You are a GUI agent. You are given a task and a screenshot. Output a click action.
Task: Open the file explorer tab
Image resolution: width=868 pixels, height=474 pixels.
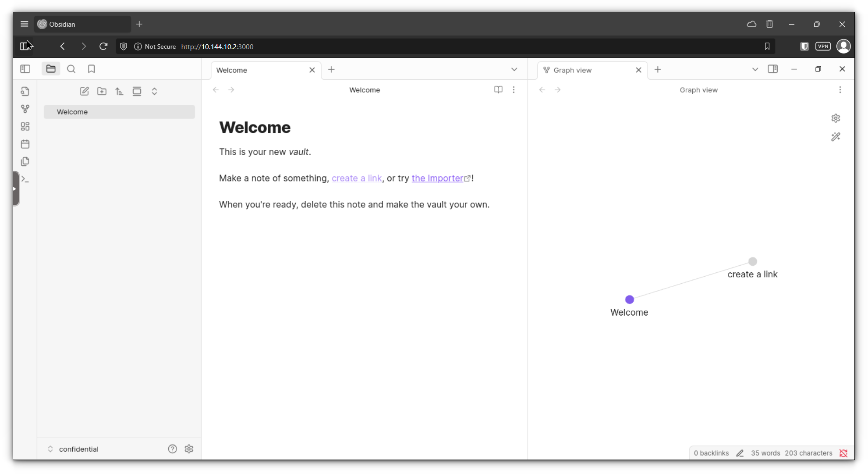51,69
